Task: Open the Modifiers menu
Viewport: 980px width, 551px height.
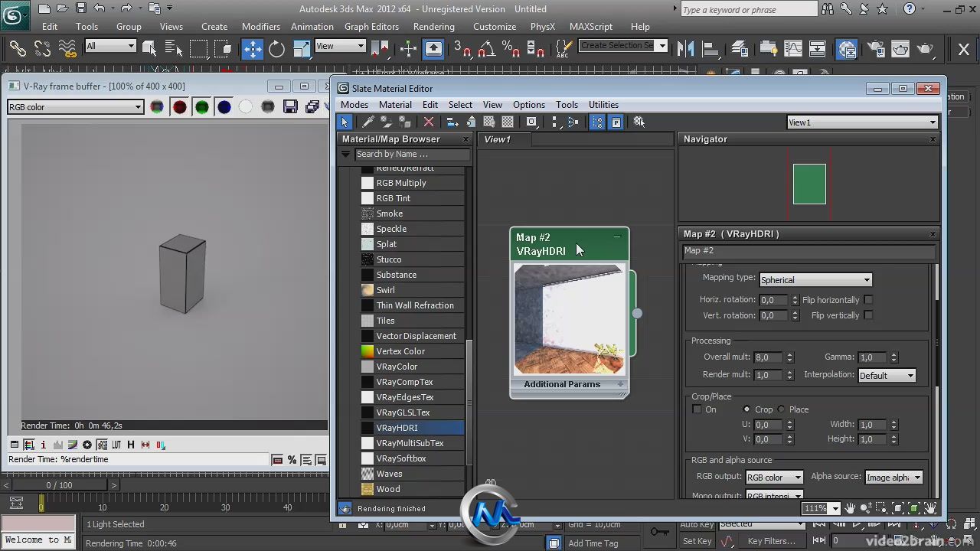Action: pyautogui.click(x=261, y=27)
